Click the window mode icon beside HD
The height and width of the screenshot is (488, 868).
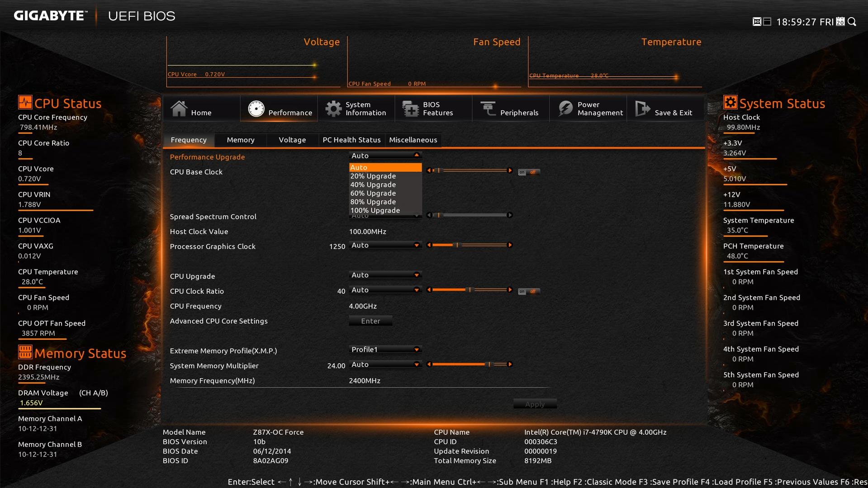(x=767, y=22)
